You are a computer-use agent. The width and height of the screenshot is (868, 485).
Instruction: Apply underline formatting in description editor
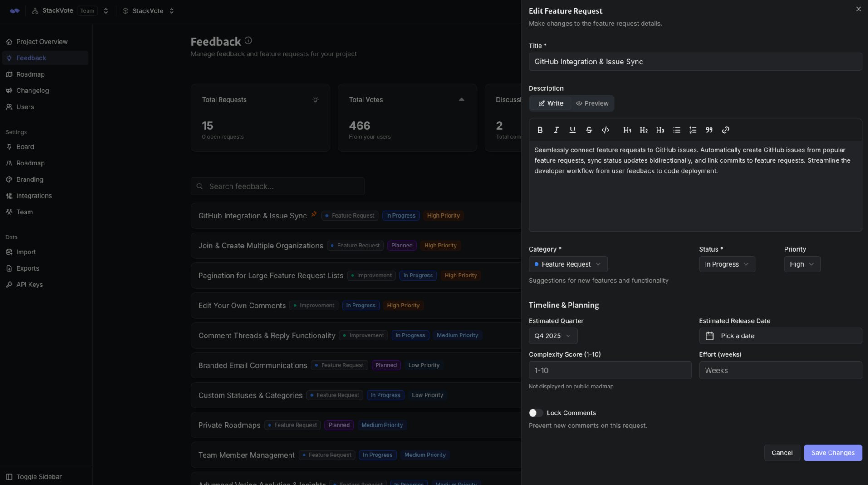[573, 130]
